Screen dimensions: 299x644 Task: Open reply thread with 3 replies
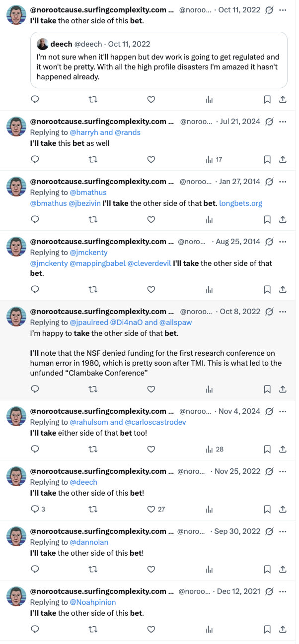click(38, 509)
